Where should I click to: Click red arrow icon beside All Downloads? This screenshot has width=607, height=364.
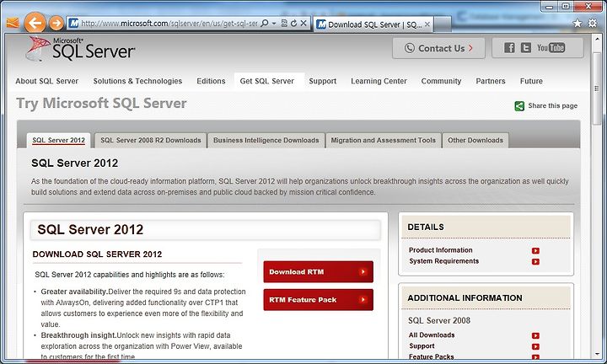(535, 335)
